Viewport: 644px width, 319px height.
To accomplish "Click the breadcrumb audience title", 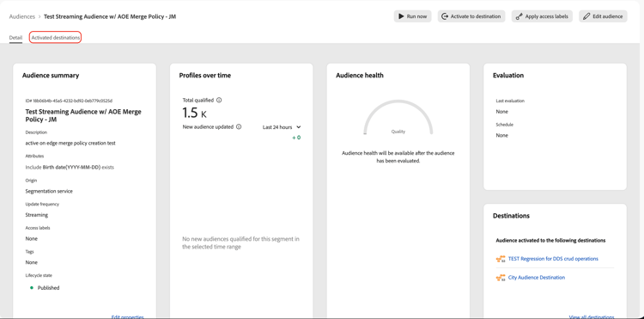I will (x=110, y=17).
